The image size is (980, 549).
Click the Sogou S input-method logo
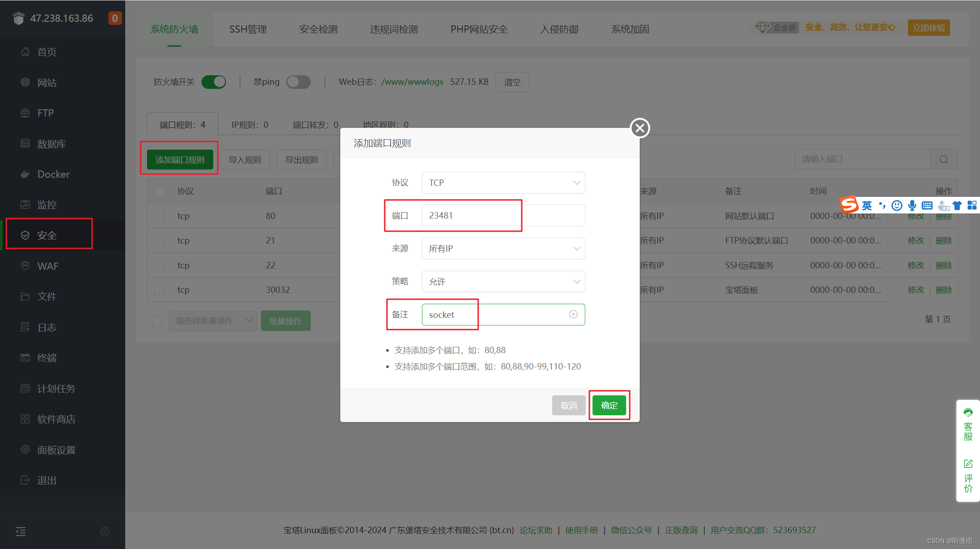coord(849,205)
